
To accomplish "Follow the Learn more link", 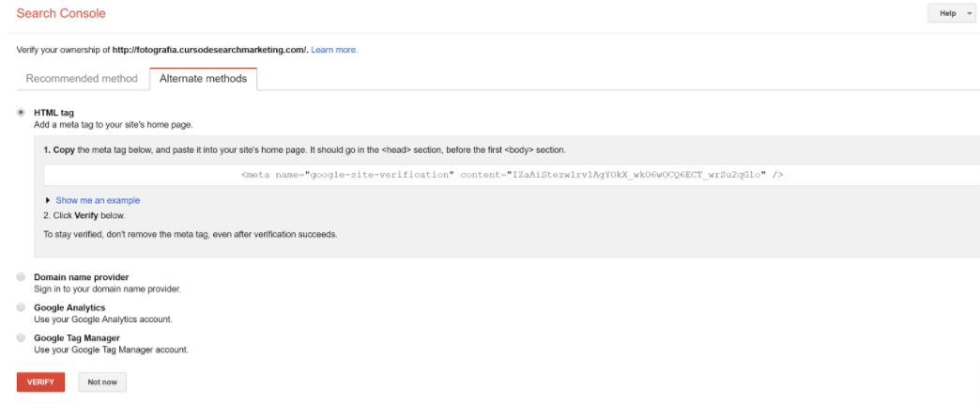I will (334, 50).
